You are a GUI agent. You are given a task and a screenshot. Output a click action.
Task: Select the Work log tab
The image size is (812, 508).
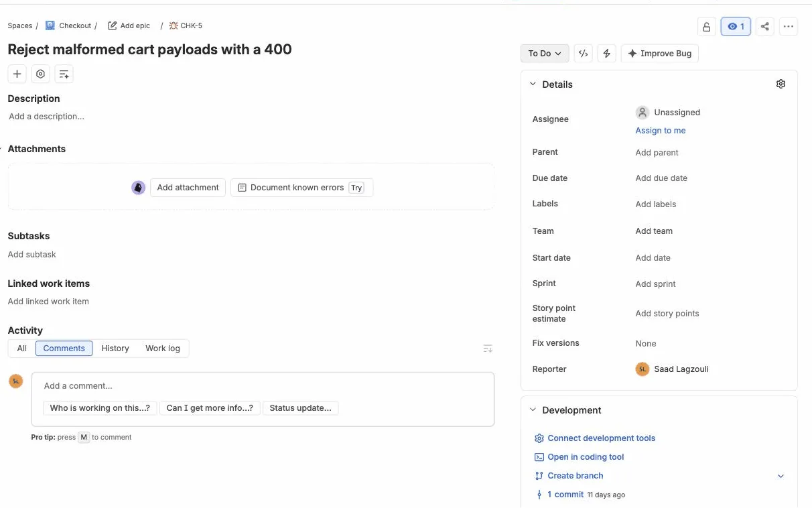(x=163, y=348)
